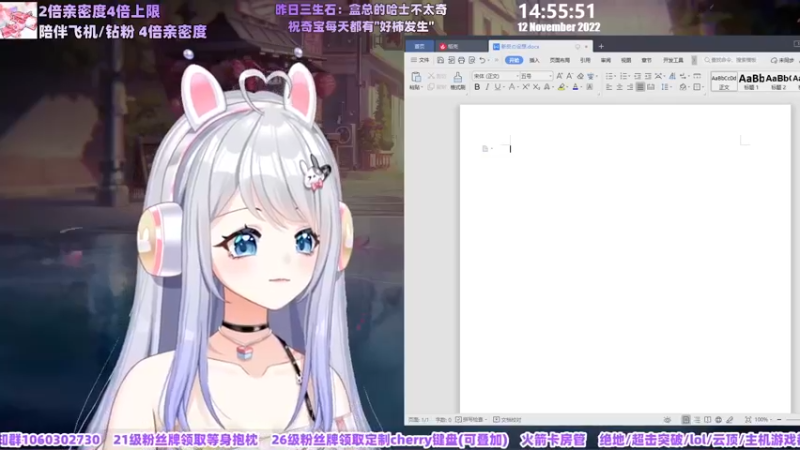800x450 pixels.
Task: Expand the bulleted list dropdown
Action: [615, 76]
